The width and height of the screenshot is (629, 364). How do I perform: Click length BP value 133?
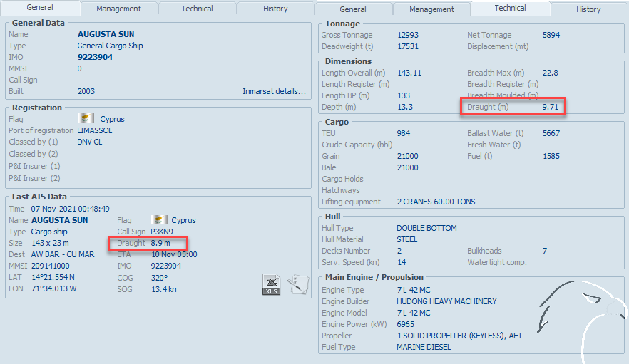point(404,95)
